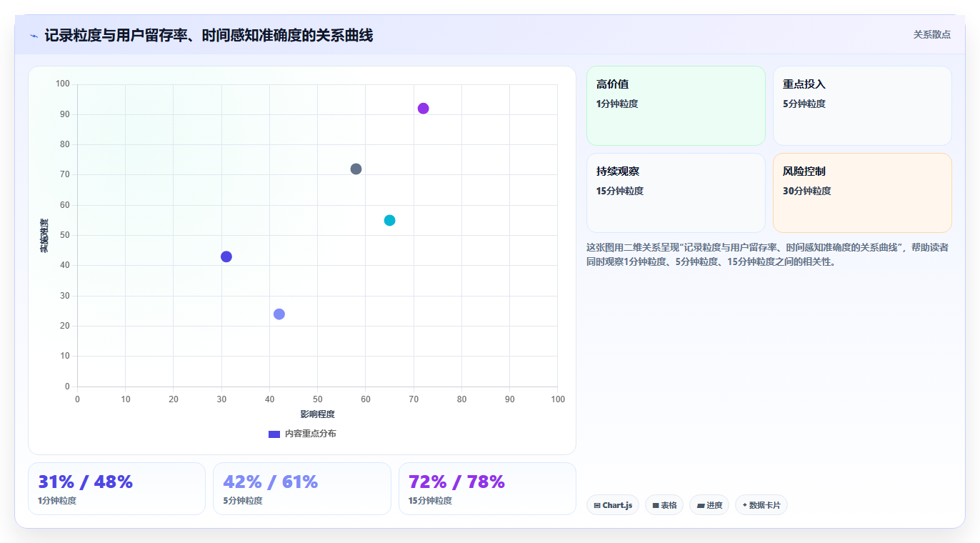Click the main title 记录粒度与用户留存率
The image size is (980, 543).
[209, 35]
